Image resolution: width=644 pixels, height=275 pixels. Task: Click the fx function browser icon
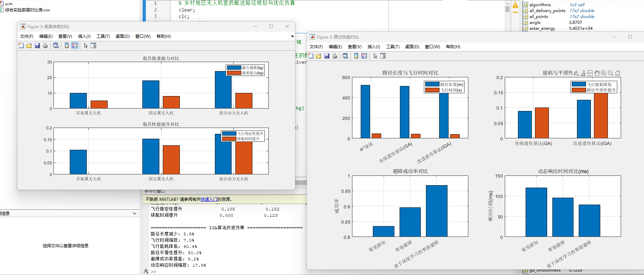point(146,271)
